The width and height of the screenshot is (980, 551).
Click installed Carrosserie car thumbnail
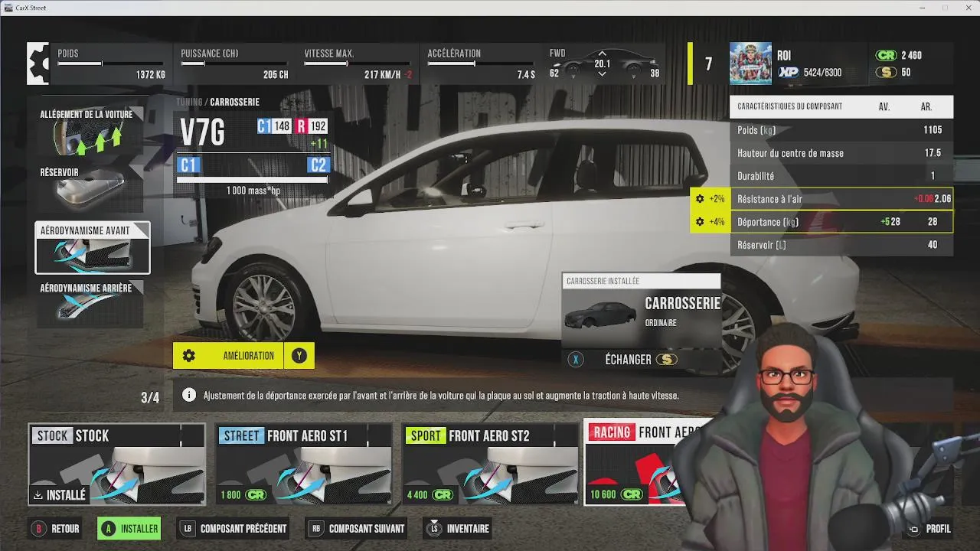pyautogui.click(x=599, y=315)
